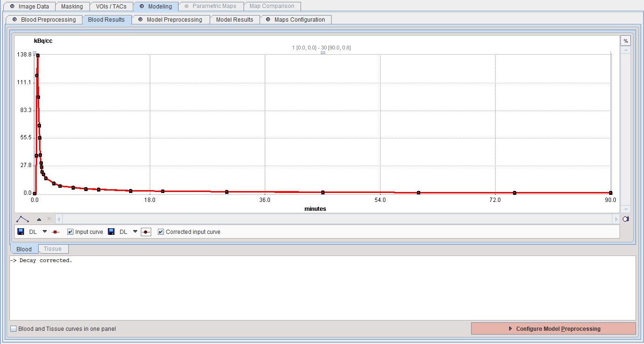Click the 83.3 y-axis value
The width and height of the screenshot is (644, 344).
pyautogui.click(x=25, y=110)
